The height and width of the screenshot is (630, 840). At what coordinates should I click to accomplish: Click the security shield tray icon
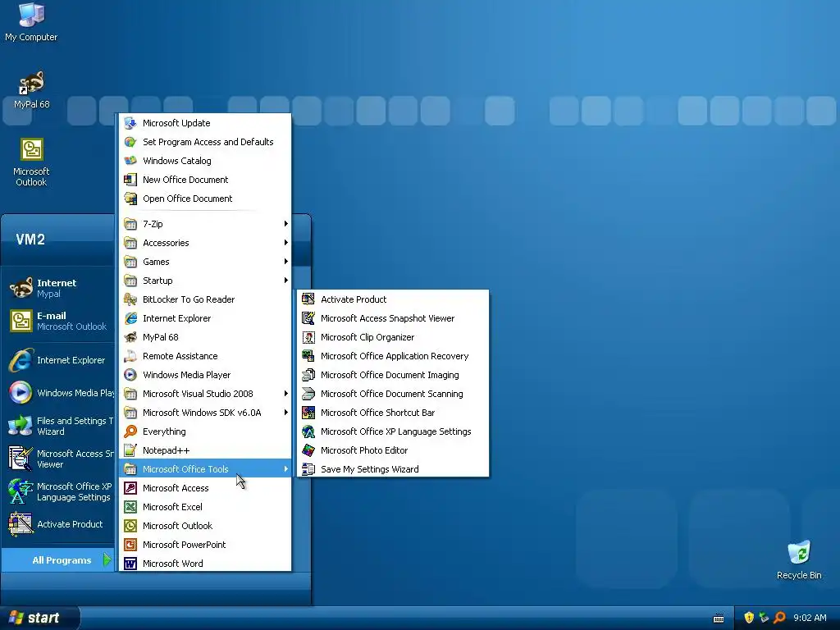pyautogui.click(x=749, y=618)
